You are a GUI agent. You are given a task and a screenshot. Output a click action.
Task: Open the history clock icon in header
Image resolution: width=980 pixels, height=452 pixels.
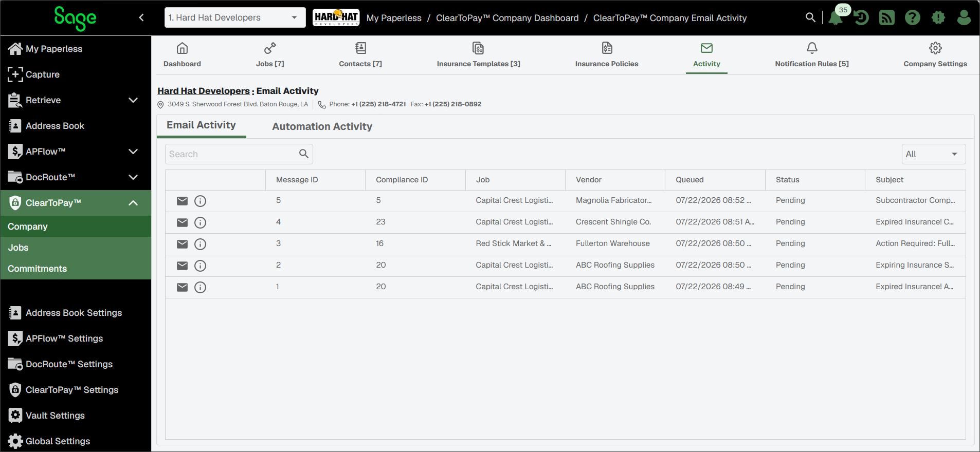tap(861, 18)
